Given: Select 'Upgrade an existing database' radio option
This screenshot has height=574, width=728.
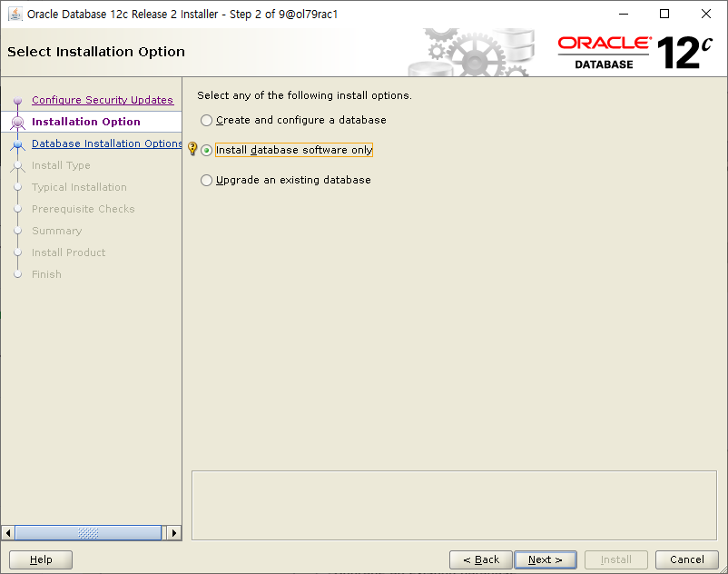Looking at the screenshot, I should pos(207,180).
